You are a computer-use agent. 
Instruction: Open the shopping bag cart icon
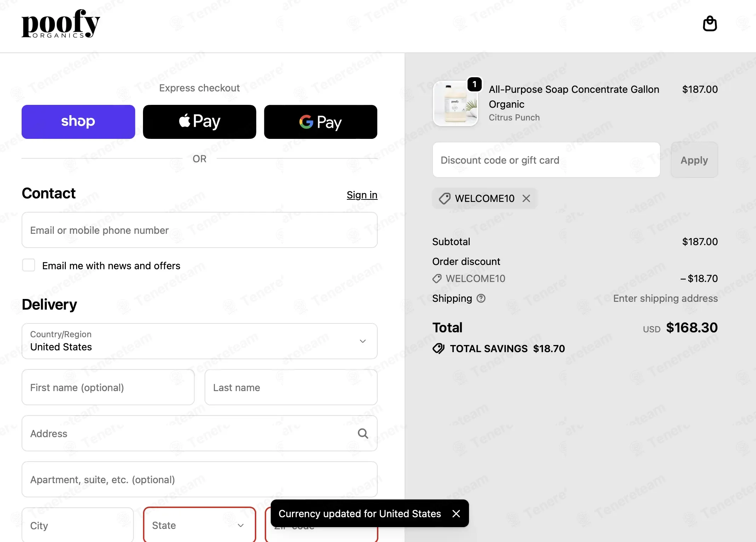tap(710, 24)
